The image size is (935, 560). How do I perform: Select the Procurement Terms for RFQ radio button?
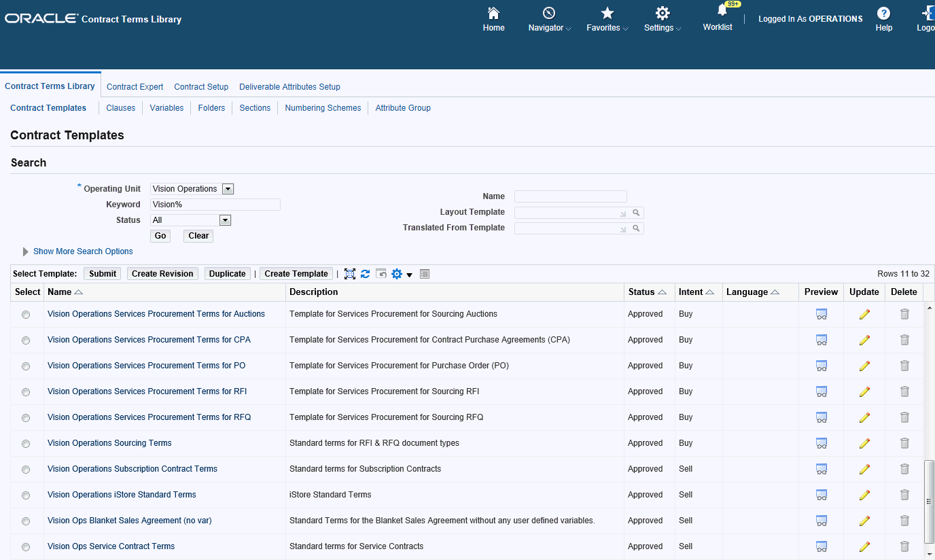coord(26,418)
